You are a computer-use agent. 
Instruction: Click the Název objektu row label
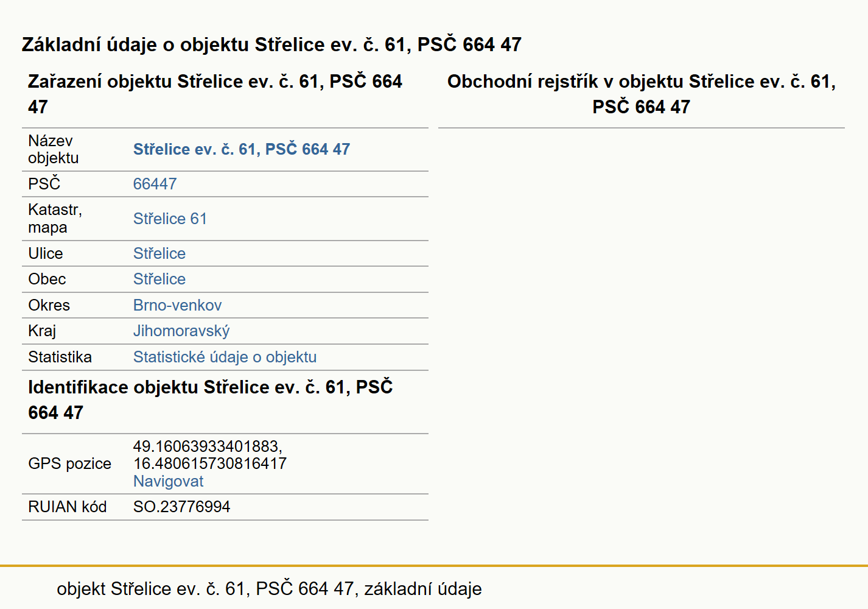[54, 149]
